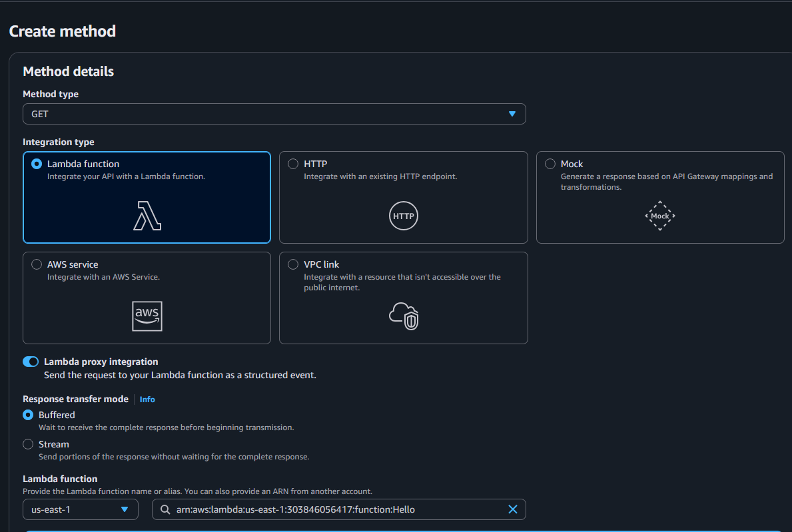
Task: Click the Method type dropdown arrow
Action: coord(512,114)
